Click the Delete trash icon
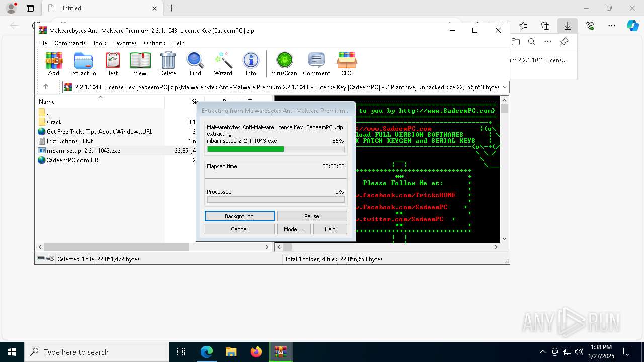Viewport: 644px width, 362px height. pyautogui.click(x=168, y=64)
